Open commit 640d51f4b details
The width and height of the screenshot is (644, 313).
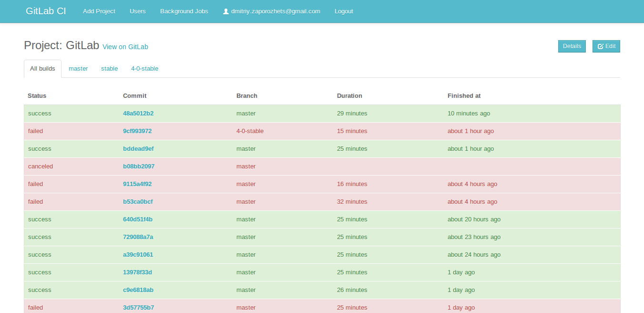point(138,219)
